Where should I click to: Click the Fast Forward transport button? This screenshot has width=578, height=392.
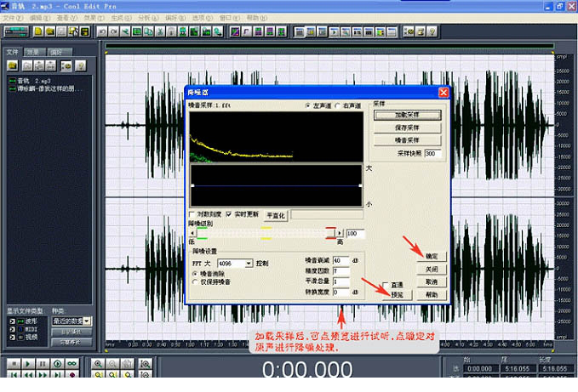coord(43,374)
